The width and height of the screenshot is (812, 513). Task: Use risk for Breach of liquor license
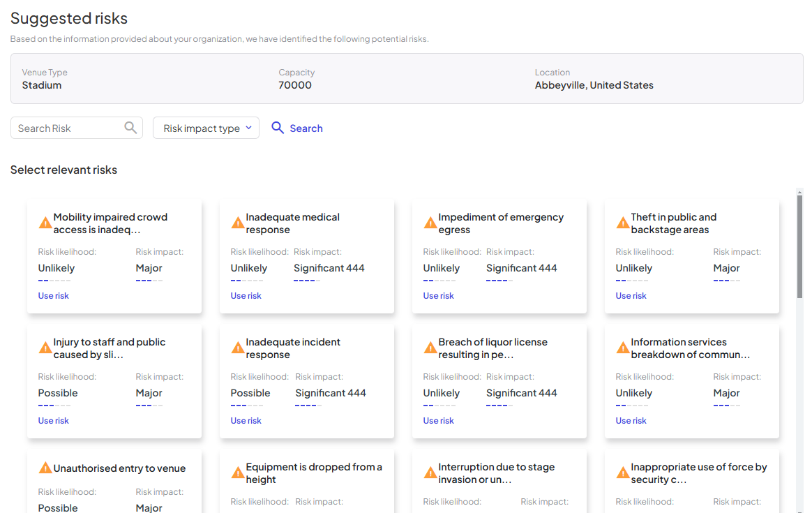click(439, 420)
